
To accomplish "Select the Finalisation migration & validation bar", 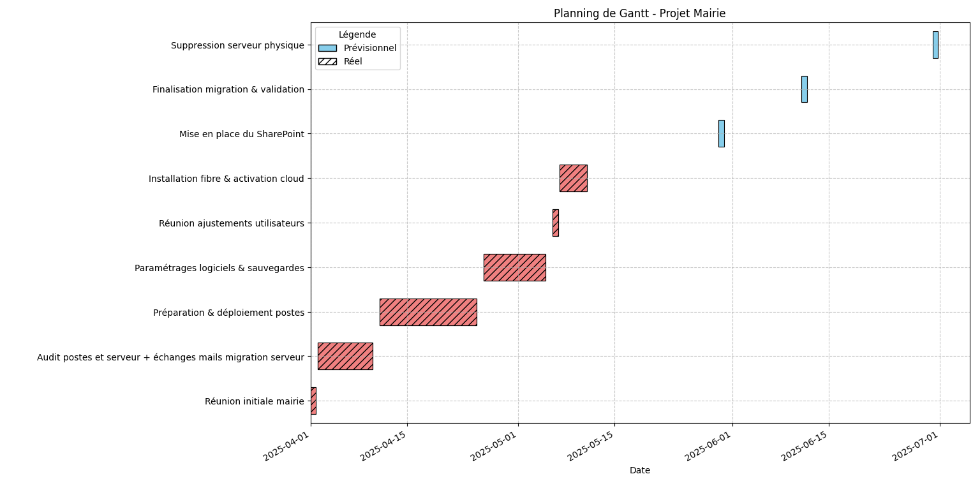I will [805, 89].
